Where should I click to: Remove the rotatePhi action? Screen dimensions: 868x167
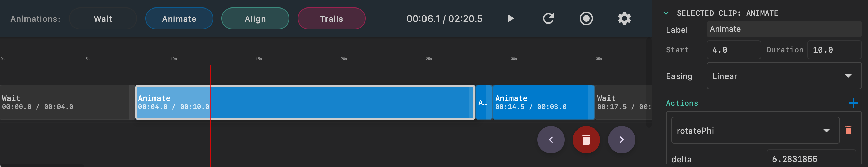click(x=848, y=130)
